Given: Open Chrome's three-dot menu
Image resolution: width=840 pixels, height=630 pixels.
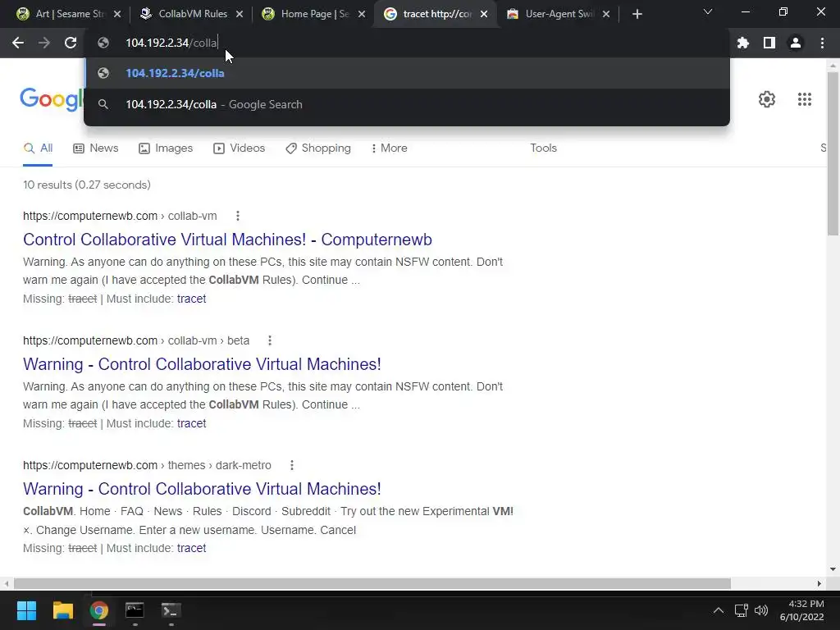Looking at the screenshot, I should (x=822, y=43).
